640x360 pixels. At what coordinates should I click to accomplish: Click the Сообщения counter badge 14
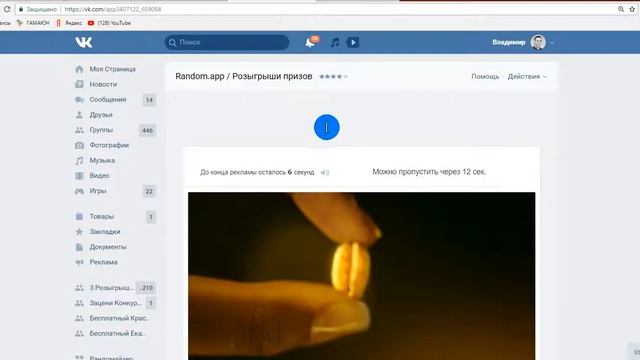(149, 100)
